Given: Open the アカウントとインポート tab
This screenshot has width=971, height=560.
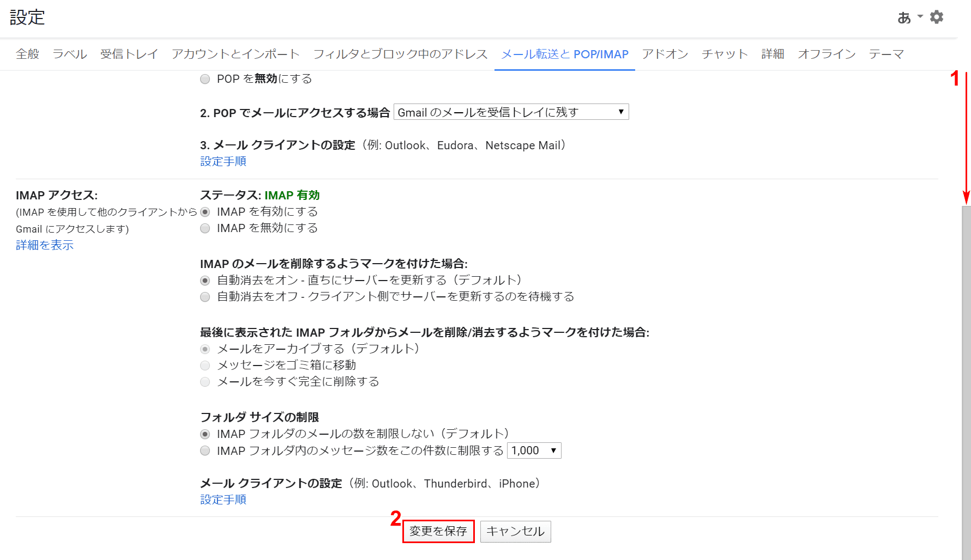Looking at the screenshot, I should click(x=236, y=54).
